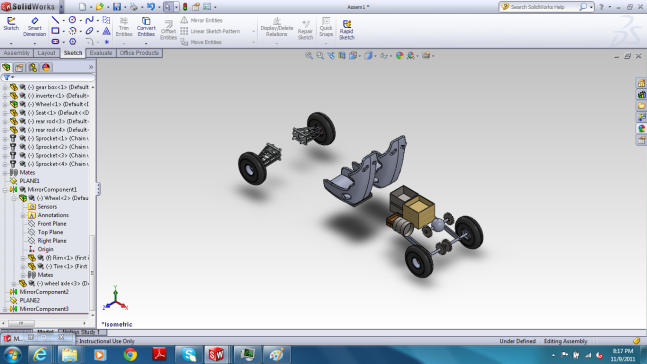The width and height of the screenshot is (647, 364).
Task: Open the Office Products tab
Action: 139,53
